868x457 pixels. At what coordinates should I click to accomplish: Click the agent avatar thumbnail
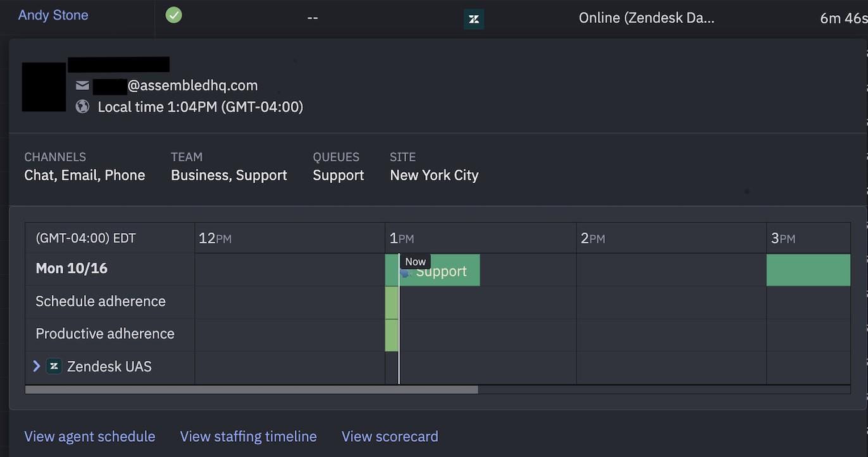coord(44,86)
